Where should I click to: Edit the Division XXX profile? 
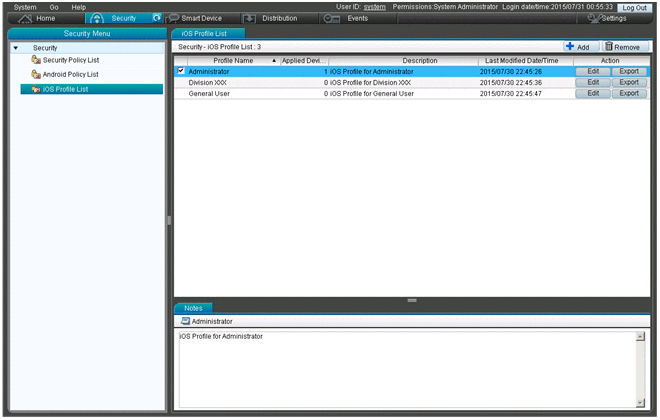point(592,82)
